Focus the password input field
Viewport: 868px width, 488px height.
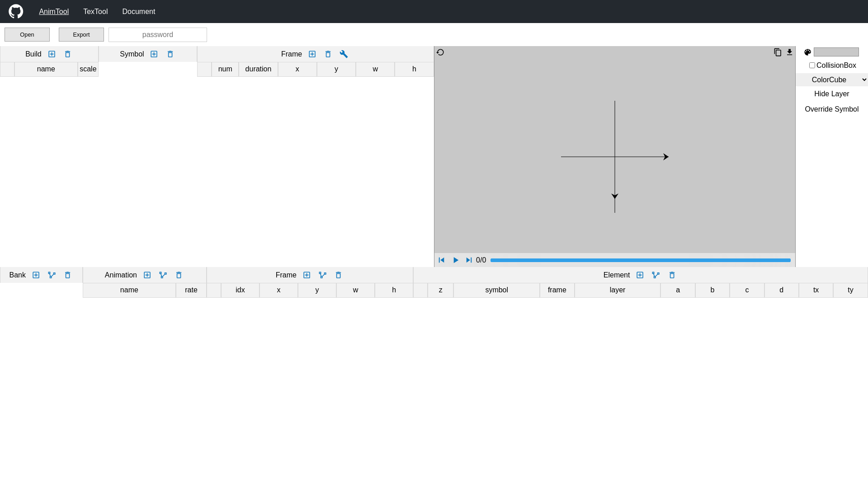coord(158,35)
